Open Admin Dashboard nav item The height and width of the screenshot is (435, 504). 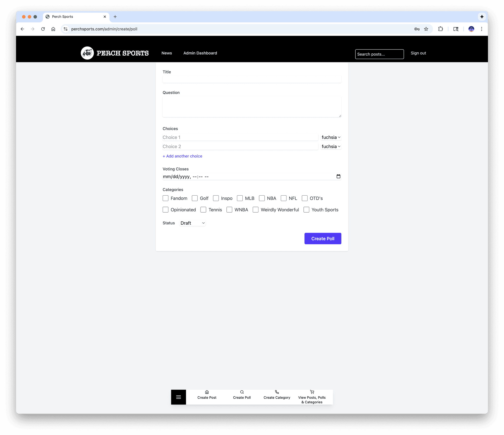[x=200, y=53]
